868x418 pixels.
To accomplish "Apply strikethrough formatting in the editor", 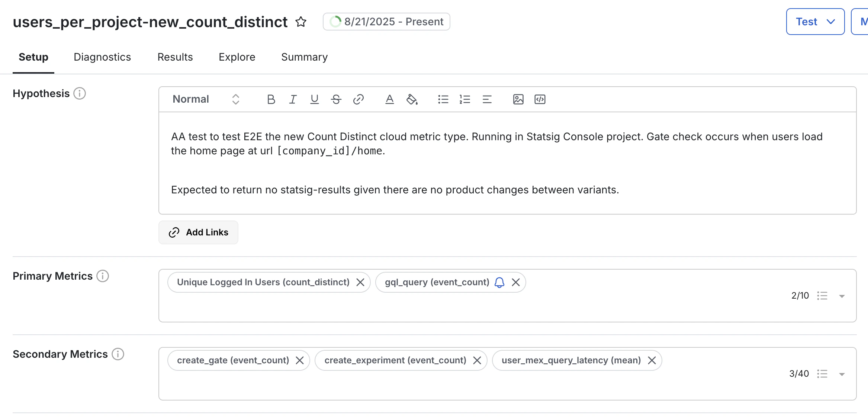I will click(336, 99).
